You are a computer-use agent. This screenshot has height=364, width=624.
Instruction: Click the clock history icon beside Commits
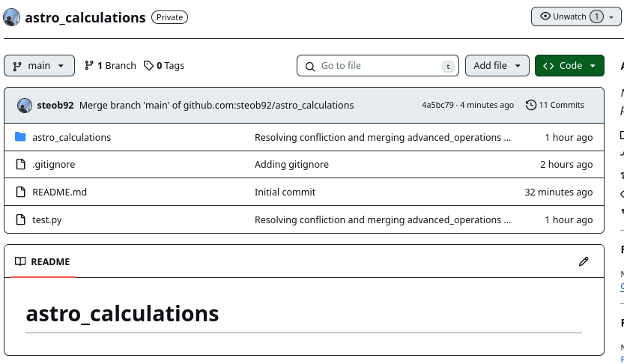pos(531,105)
